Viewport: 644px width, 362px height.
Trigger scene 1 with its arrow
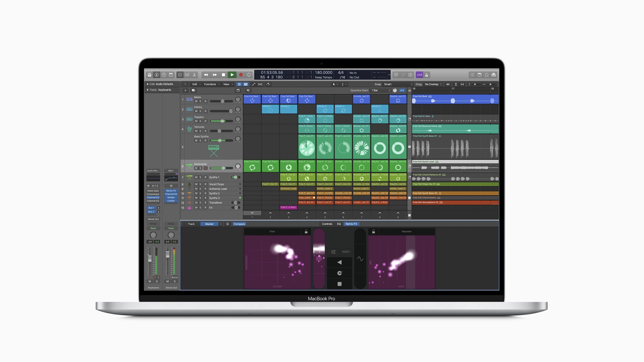252,213
